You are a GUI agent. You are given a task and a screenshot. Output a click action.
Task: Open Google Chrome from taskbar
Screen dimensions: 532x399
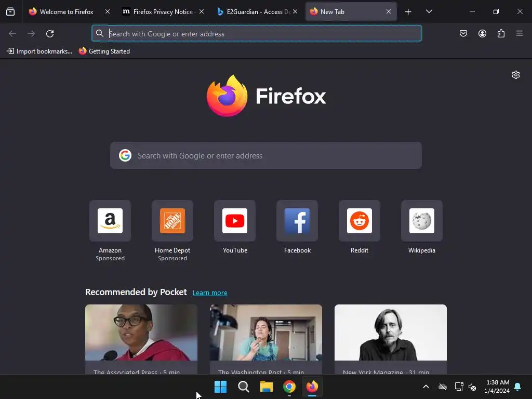(289, 387)
